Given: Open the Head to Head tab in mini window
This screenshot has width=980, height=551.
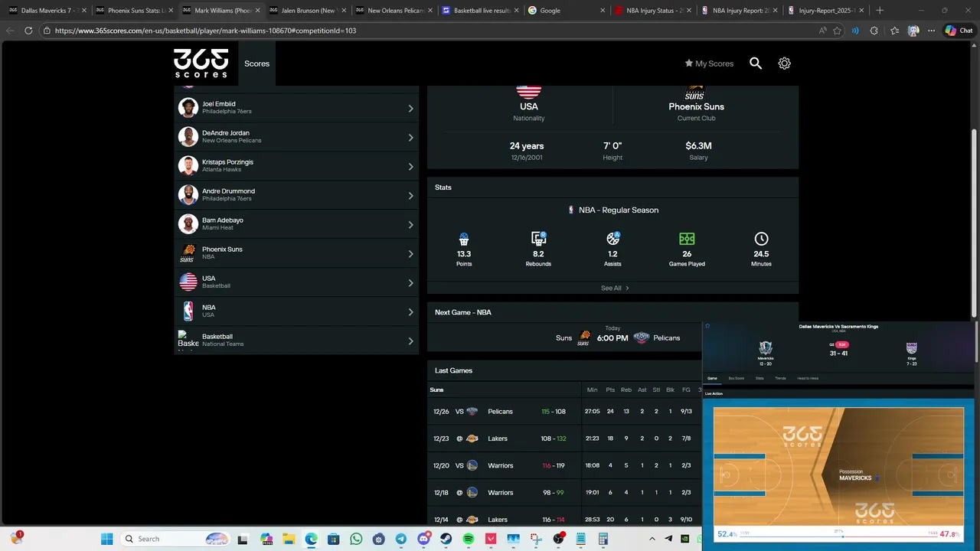Looking at the screenshot, I should 808,378.
